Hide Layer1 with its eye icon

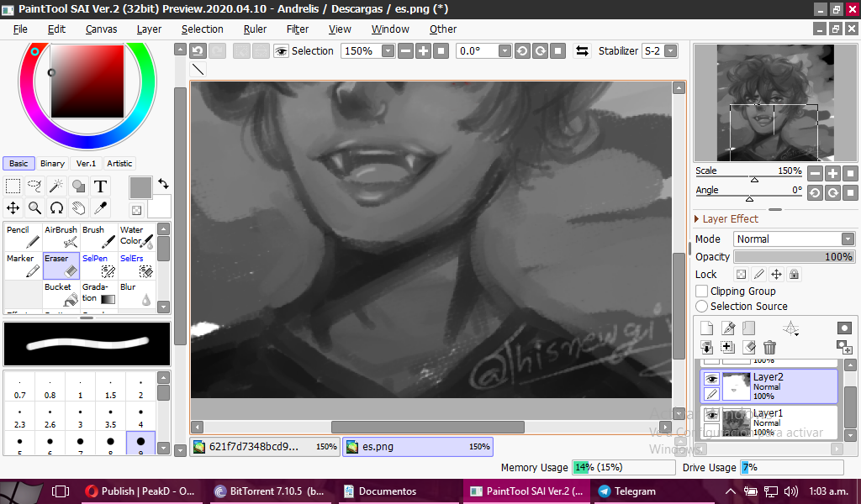[x=711, y=415]
